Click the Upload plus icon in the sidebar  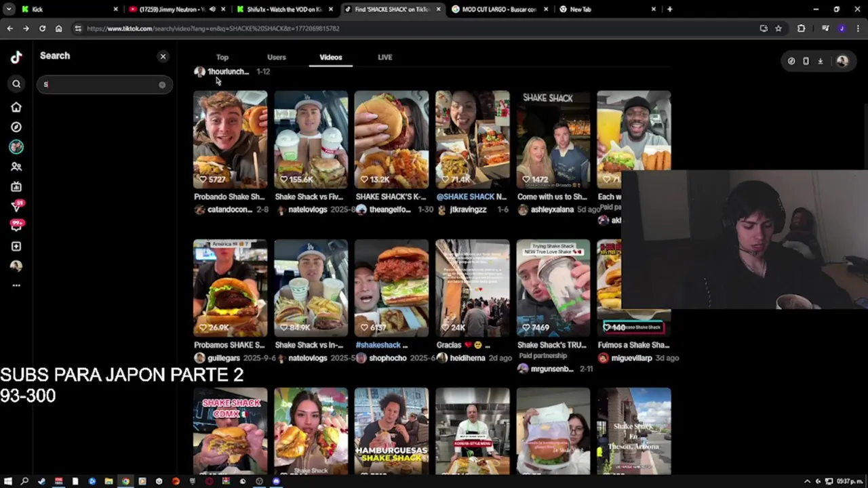tap(16, 246)
